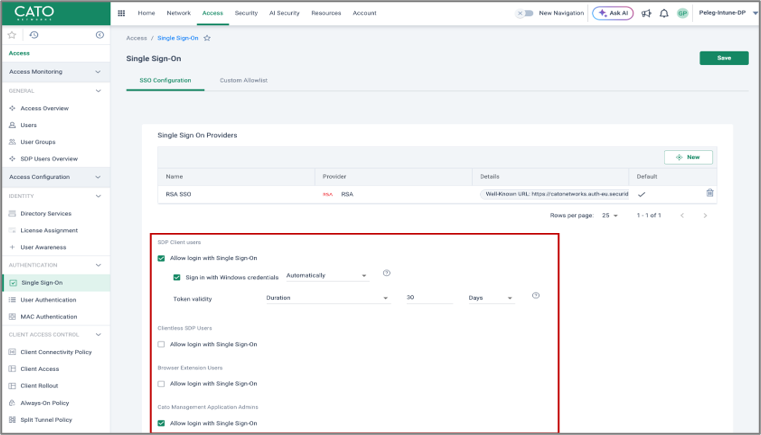Collapse the sidebar with the arrow icon
Image resolution: width=761 pixels, height=435 pixels.
pyautogui.click(x=99, y=35)
